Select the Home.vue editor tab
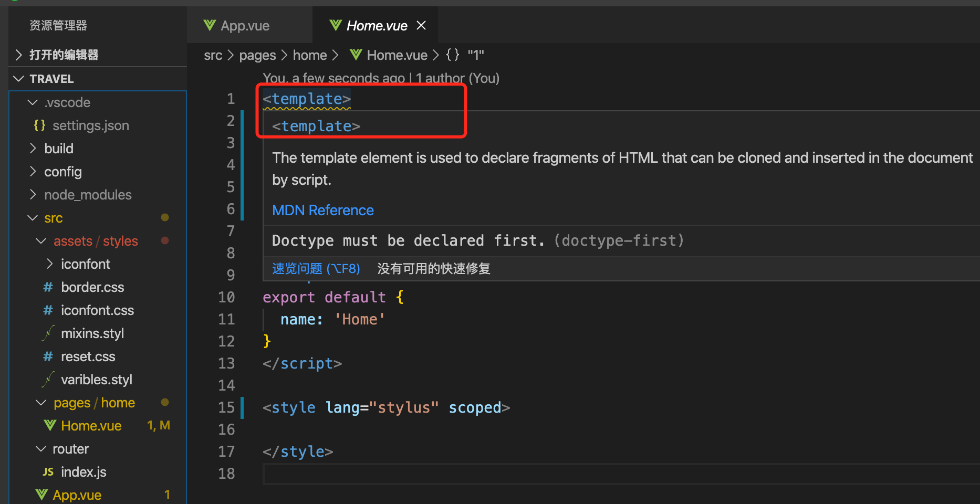 coord(377,26)
